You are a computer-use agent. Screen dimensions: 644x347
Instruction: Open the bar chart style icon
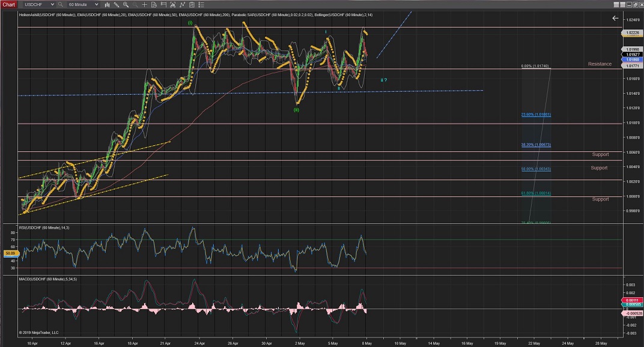(106, 4)
